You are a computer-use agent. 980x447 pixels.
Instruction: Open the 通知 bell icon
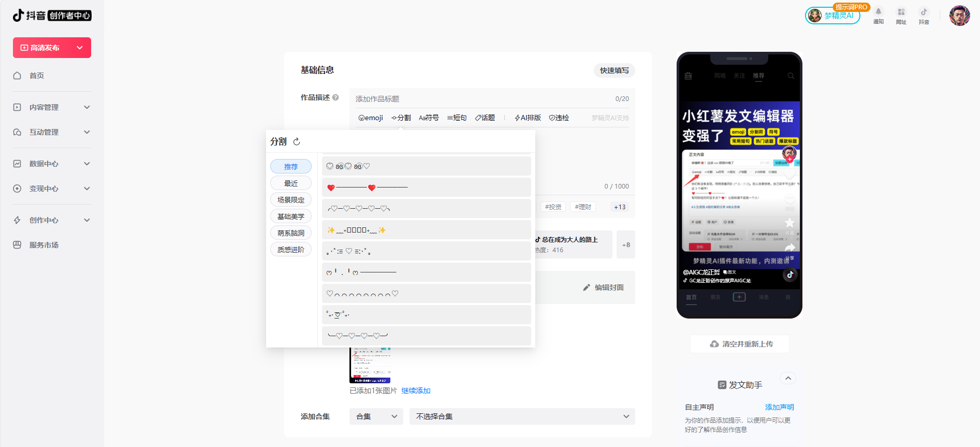click(879, 12)
